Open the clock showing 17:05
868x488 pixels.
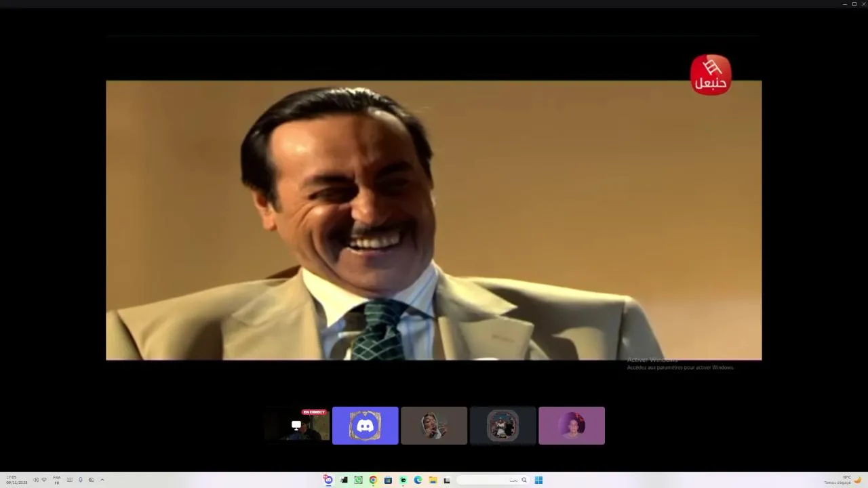click(17, 480)
